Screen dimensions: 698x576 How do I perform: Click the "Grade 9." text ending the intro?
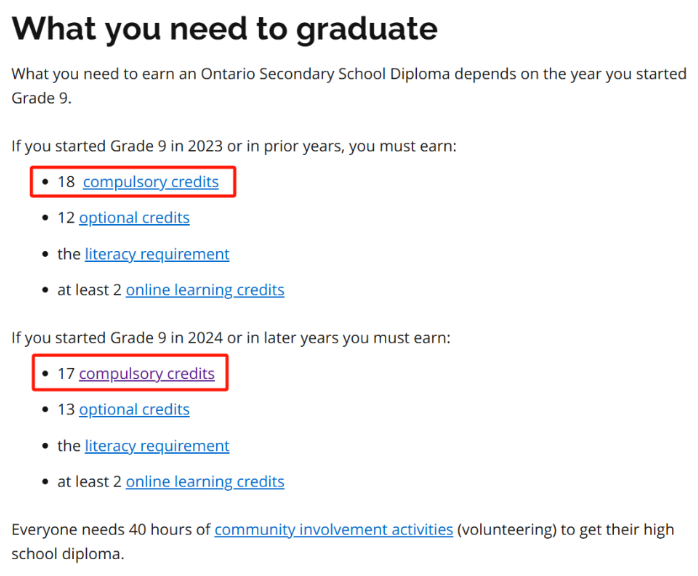pyautogui.click(x=41, y=98)
